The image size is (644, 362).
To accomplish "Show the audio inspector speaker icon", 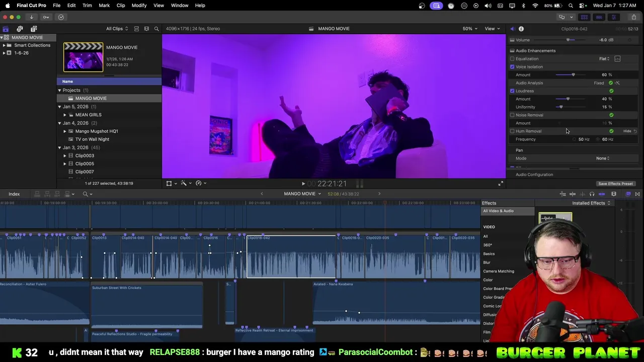I will 512,29.
